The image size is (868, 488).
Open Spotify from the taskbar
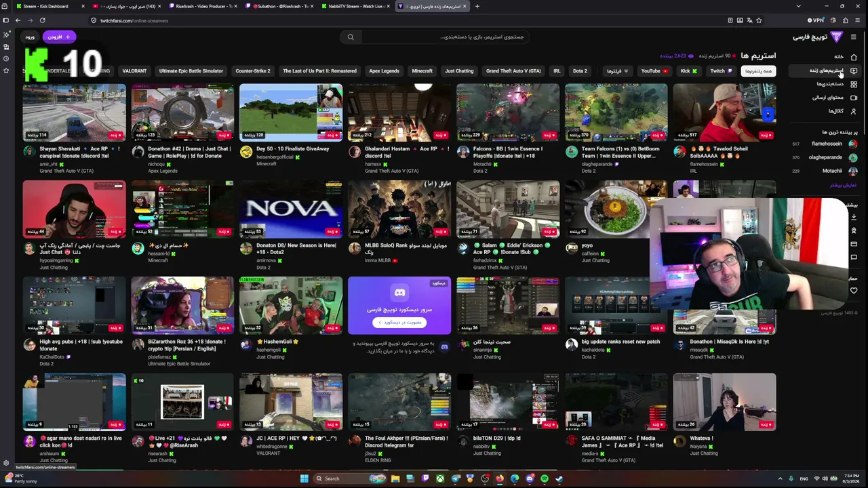click(545, 479)
